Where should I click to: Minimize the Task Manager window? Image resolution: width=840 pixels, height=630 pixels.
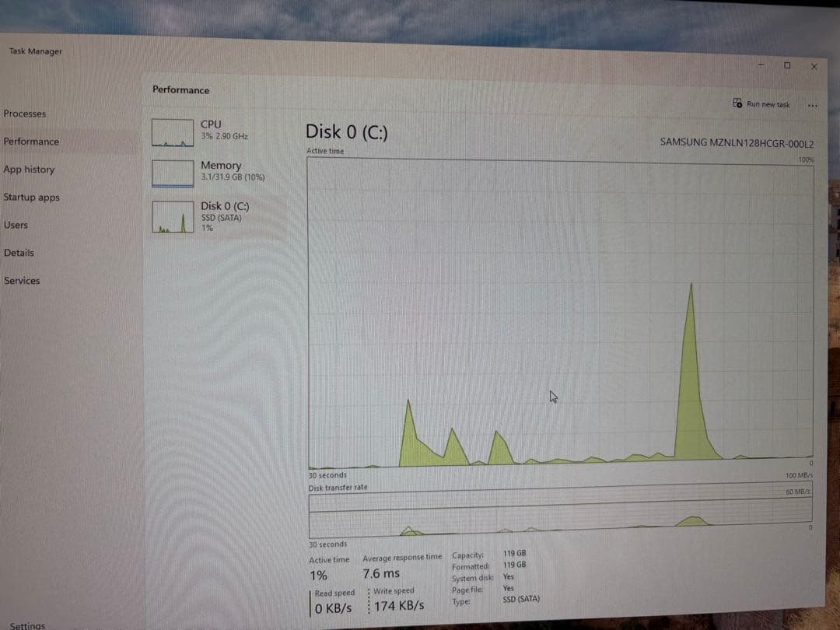tap(759, 66)
